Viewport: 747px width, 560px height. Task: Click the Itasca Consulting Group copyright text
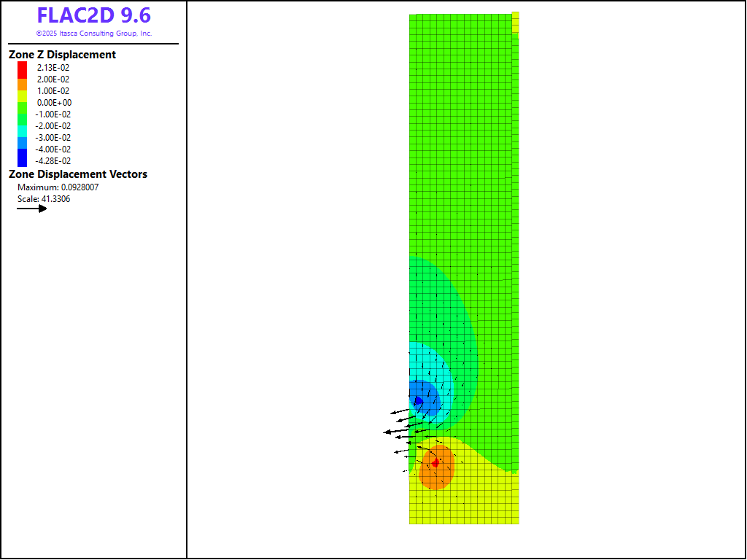click(93, 34)
